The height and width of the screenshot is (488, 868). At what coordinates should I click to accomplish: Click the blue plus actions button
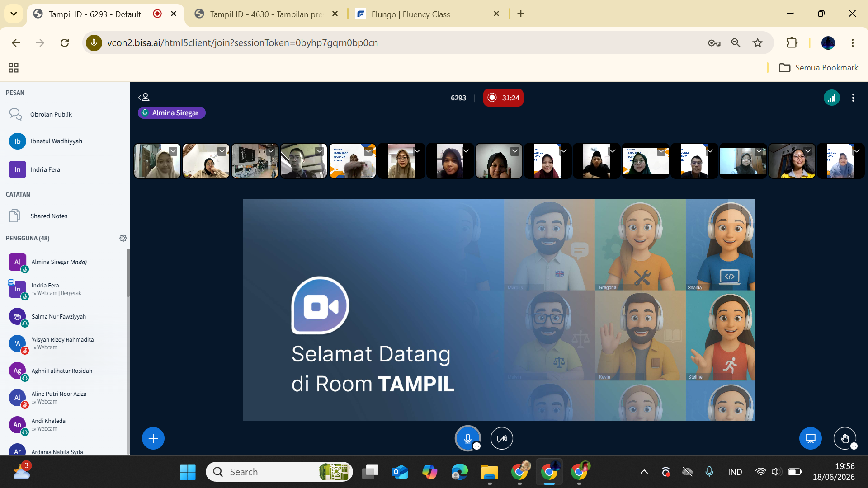(x=153, y=438)
